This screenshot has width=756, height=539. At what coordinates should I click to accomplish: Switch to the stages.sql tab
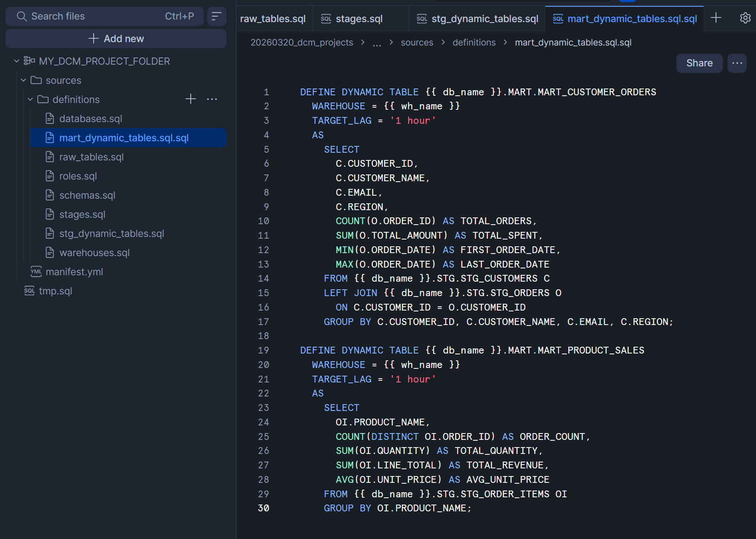pyautogui.click(x=359, y=19)
